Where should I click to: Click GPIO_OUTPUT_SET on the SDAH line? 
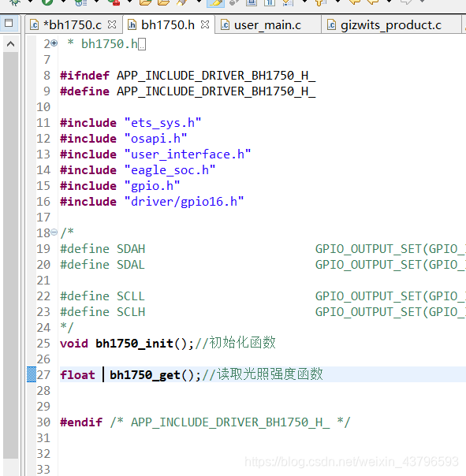tap(368, 249)
